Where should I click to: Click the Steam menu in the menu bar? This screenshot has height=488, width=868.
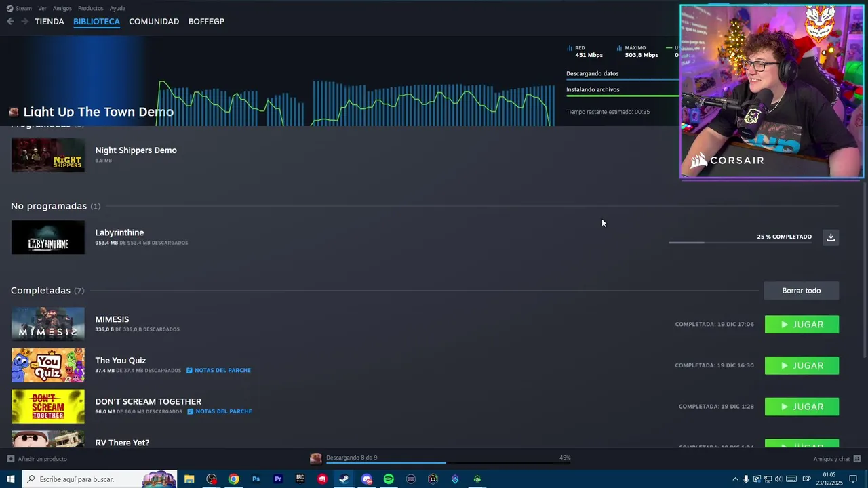coord(19,8)
